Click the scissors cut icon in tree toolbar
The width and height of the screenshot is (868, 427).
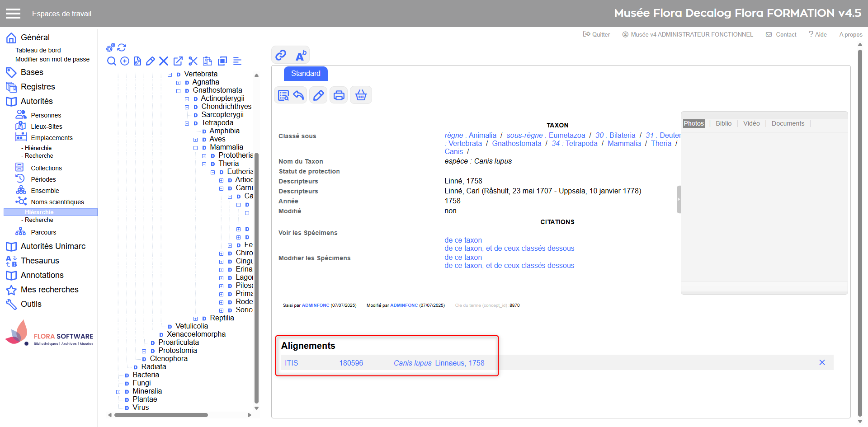point(193,61)
